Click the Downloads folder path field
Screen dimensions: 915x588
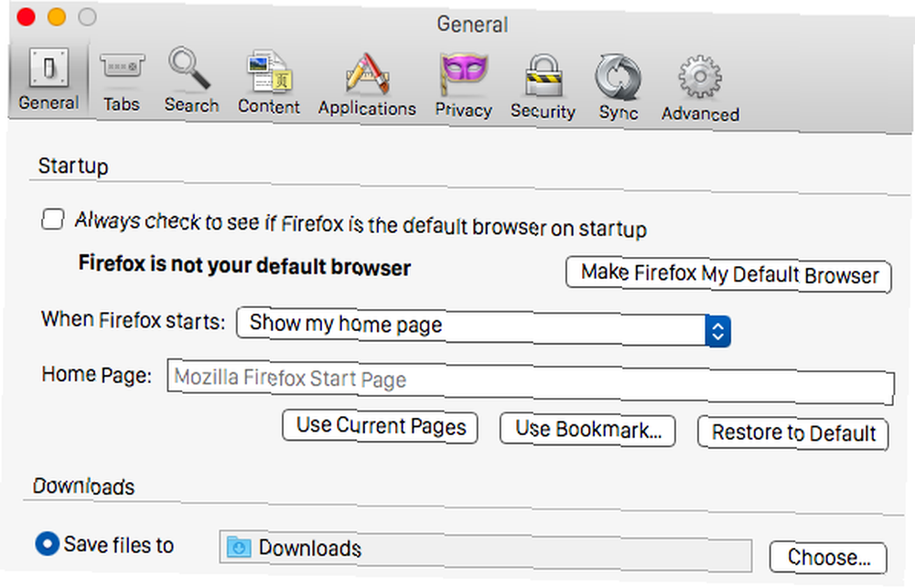click(x=486, y=551)
